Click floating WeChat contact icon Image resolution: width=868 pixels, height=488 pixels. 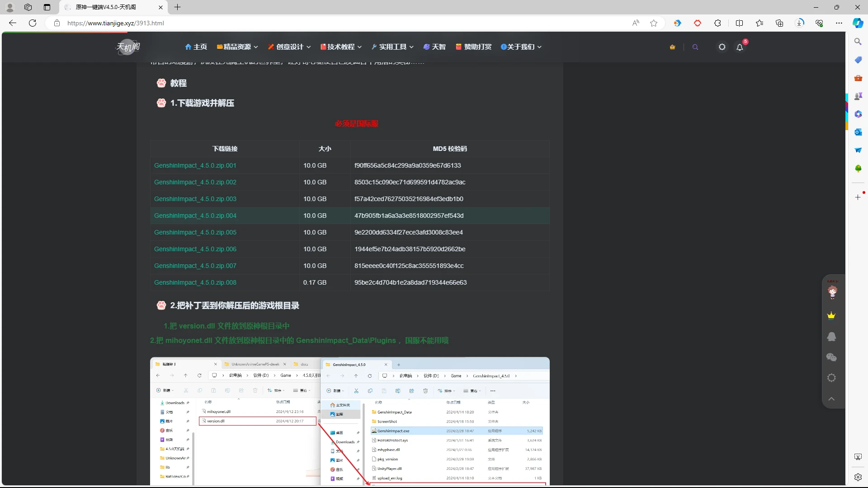pos(831,357)
